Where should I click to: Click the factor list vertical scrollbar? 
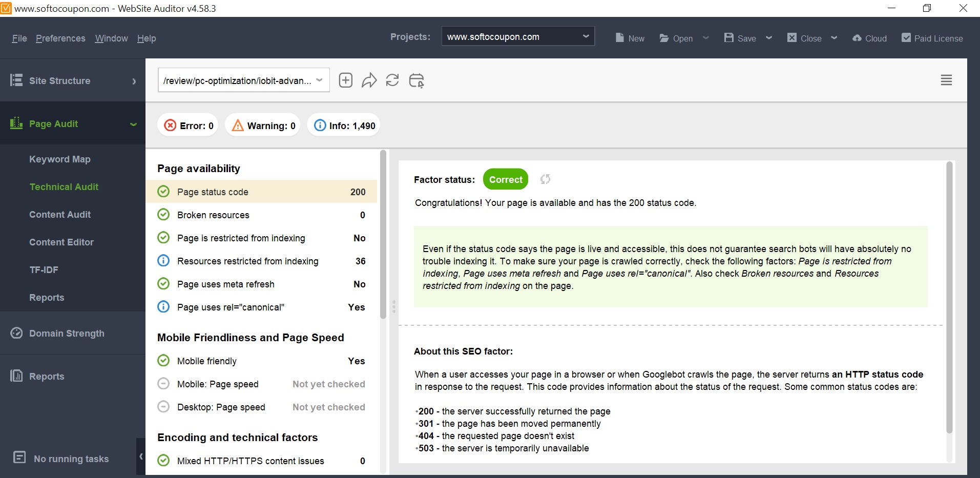click(383, 235)
